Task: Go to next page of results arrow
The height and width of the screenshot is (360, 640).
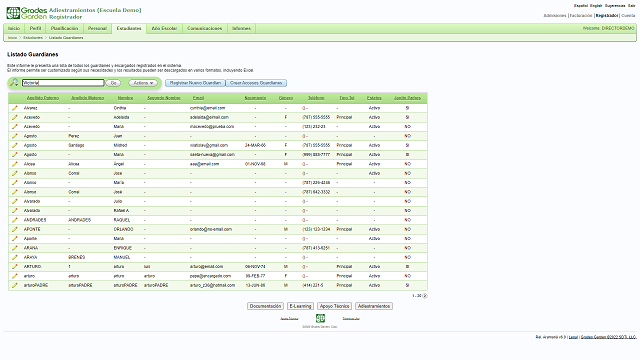Action: [x=425, y=296]
